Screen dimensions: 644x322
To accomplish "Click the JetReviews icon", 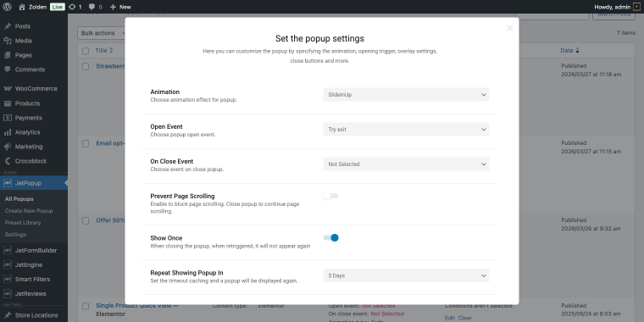I will point(8,294).
